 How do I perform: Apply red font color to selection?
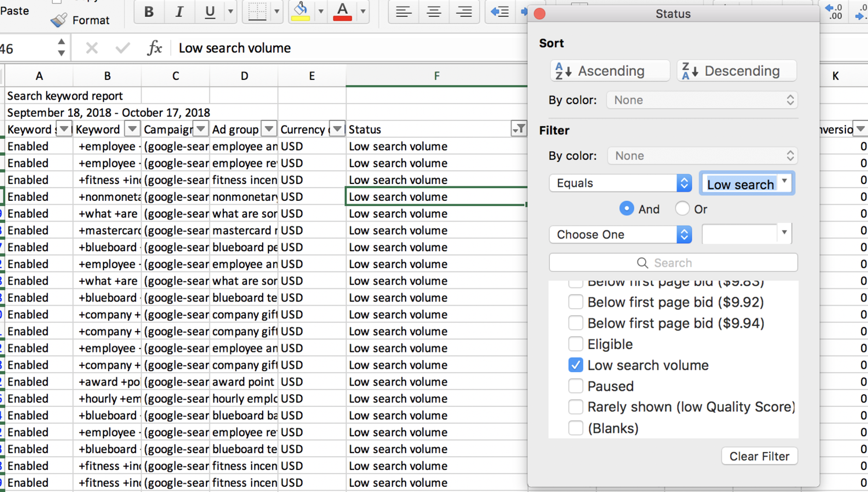tap(342, 12)
